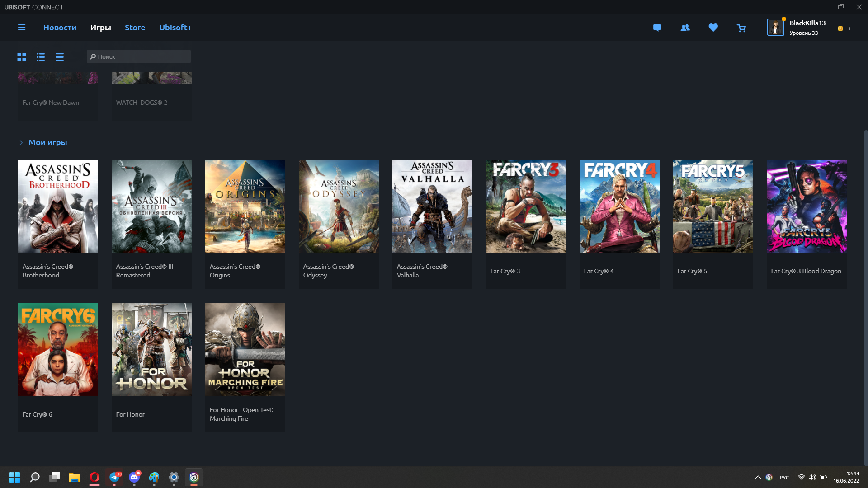Click the BlackKilla13 profile avatar
This screenshot has width=868, height=488.
coord(776,27)
